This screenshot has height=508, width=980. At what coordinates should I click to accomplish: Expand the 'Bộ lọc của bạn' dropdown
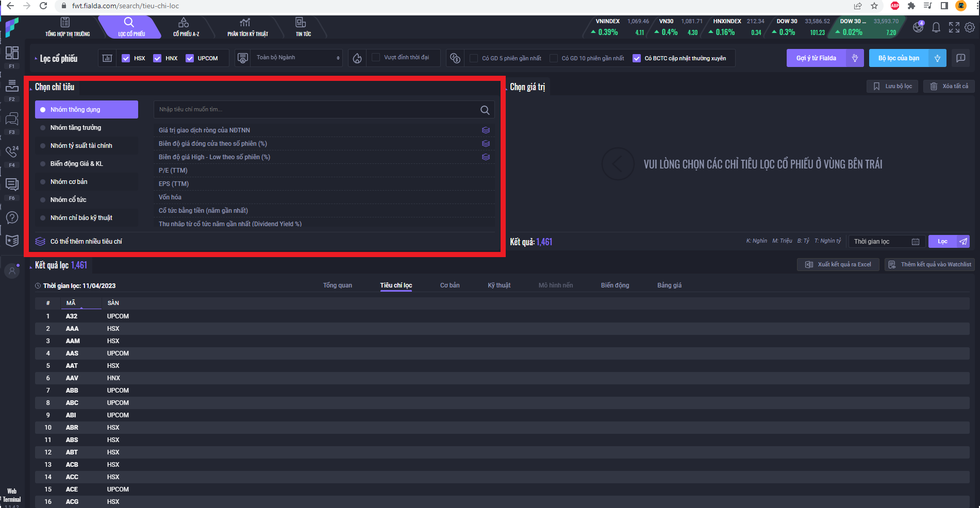937,58
